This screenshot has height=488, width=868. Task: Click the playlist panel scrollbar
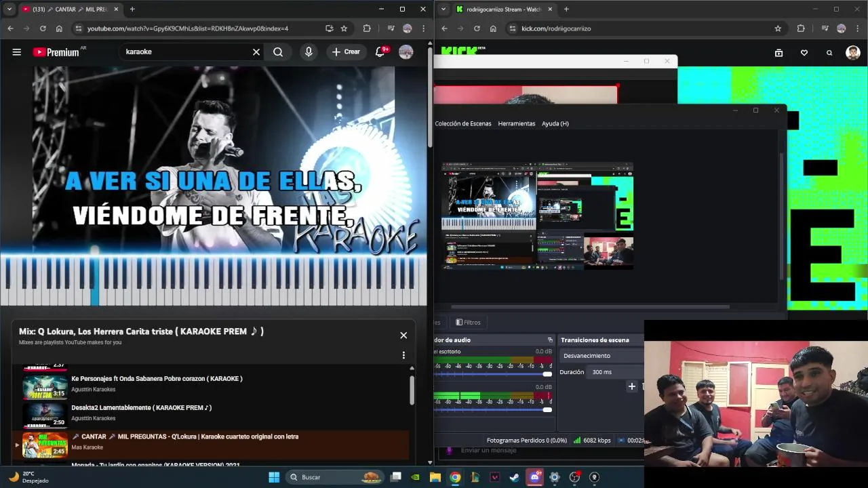(x=412, y=390)
